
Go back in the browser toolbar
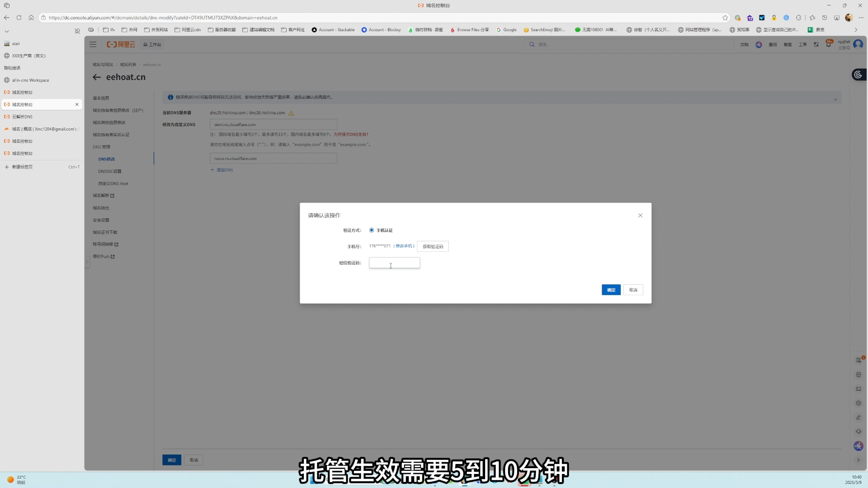pos(6,18)
